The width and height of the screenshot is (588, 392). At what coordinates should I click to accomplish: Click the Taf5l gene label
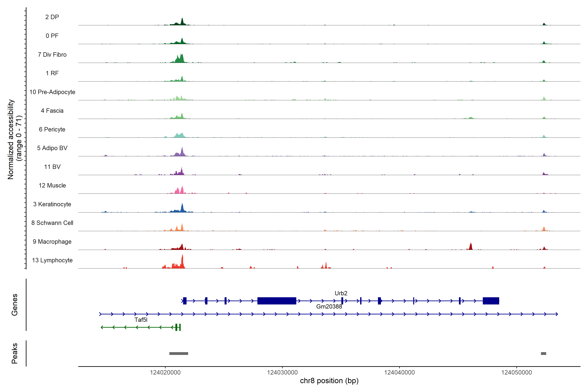(141, 320)
